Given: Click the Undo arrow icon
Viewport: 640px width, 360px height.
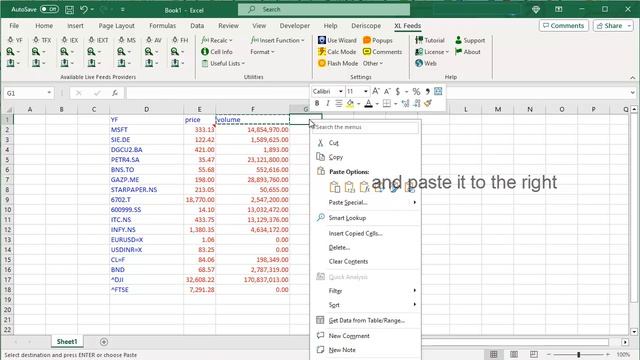Looking at the screenshot, I should tap(84, 9).
